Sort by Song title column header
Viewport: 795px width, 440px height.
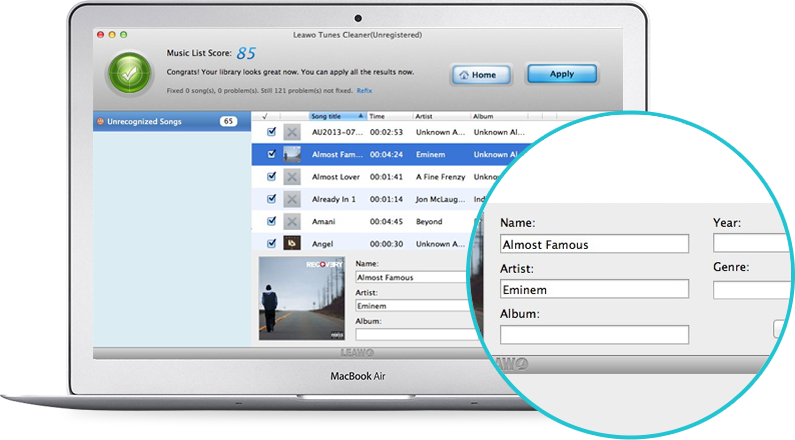(x=338, y=116)
